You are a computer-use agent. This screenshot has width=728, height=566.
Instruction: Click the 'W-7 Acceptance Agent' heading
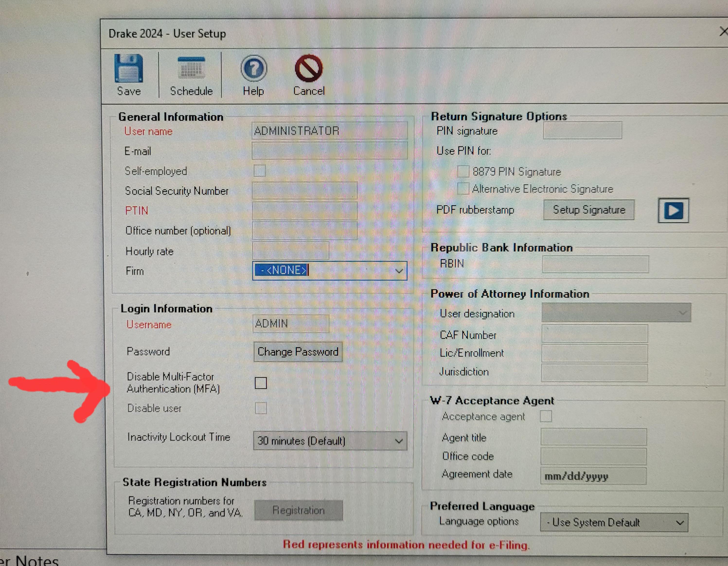coord(492,400)
